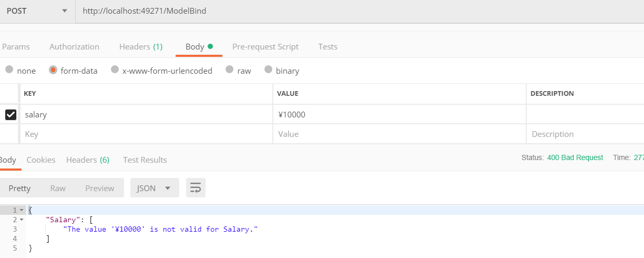Click the request URL field
This screenshot has width=644, height=258.
[x=315, y=11]
